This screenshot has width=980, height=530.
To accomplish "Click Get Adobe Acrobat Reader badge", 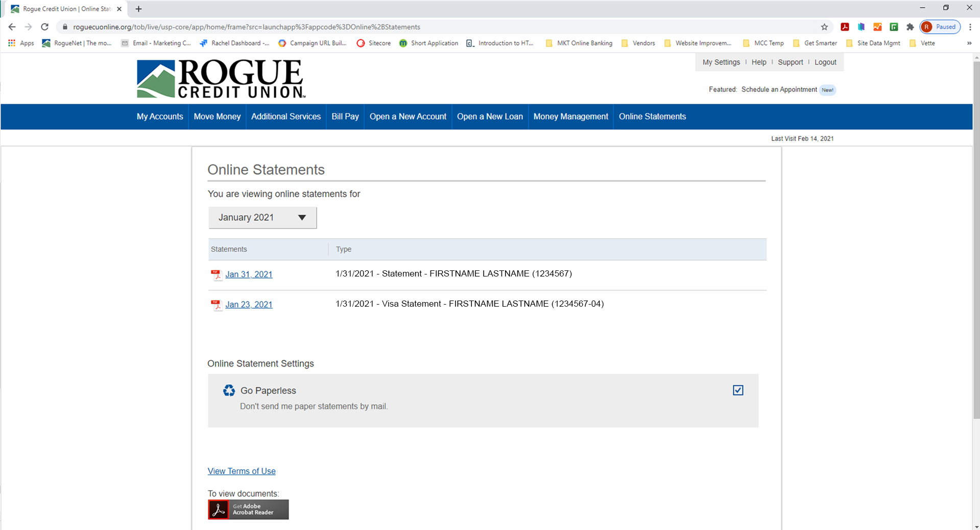I will point(248,510).
